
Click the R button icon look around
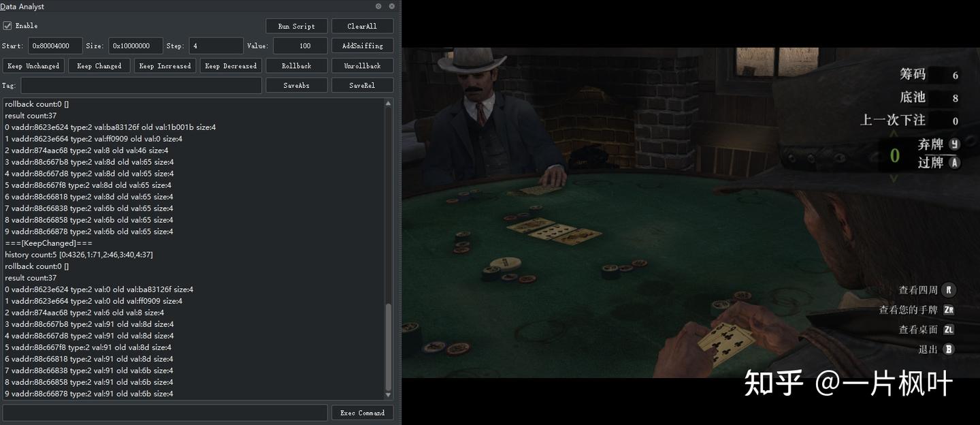pyautogui.click(x=950, y=290)
